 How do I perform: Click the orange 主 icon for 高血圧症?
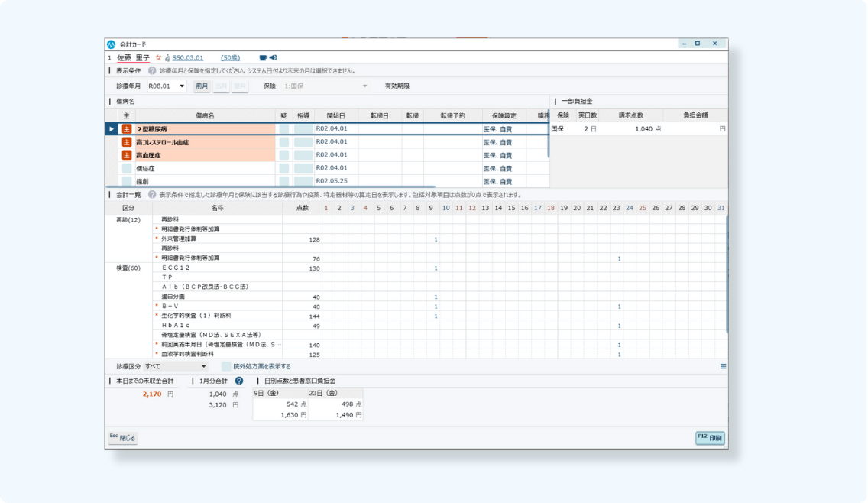coord(127,155)
